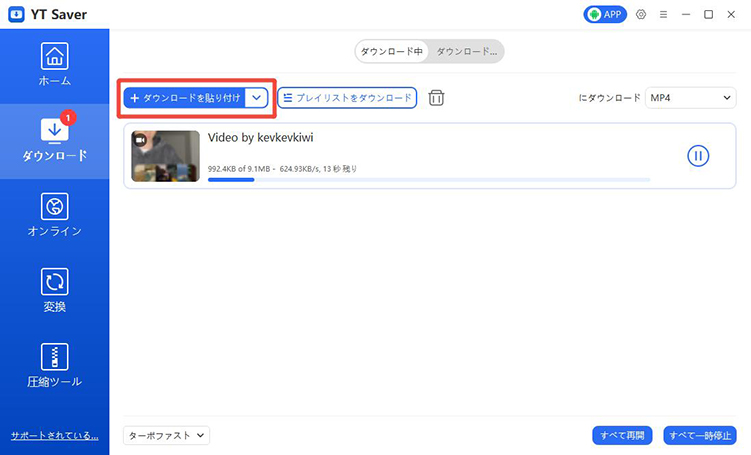Switch to the ダウンロード中 tab

pos(392,51)
